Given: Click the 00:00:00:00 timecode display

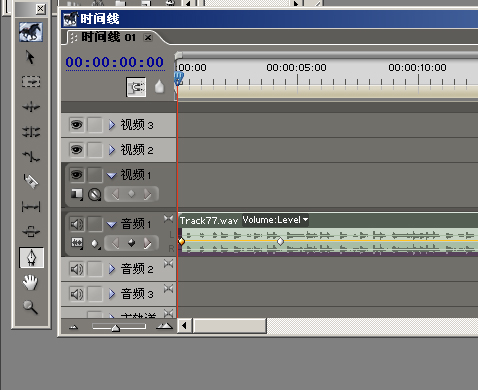Looking at the screenshot, I should [x=115, y=63].
